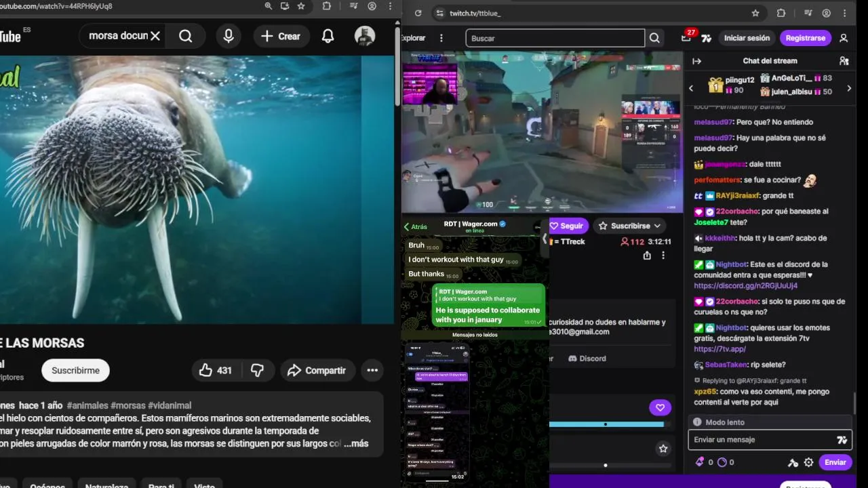Open stream options three-dot menu

(x=663, y=256)
